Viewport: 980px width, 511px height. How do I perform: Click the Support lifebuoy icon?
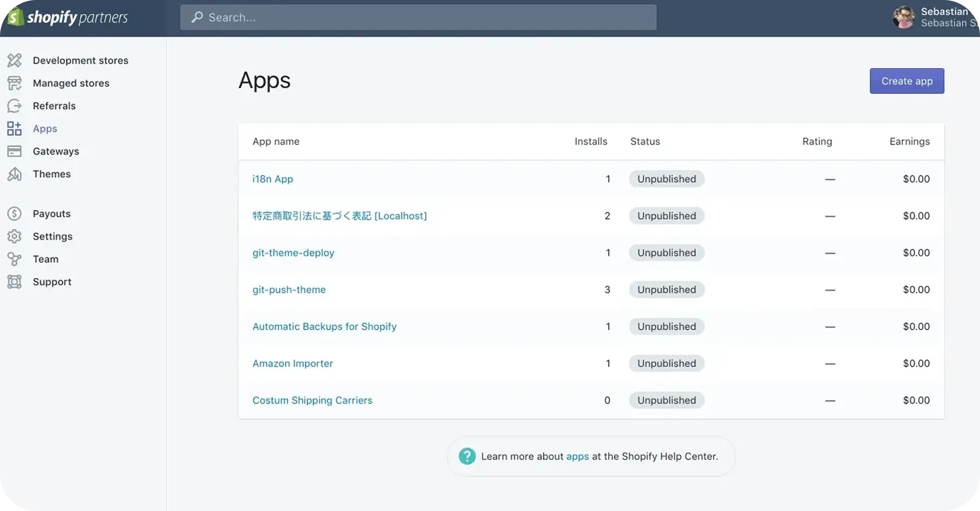pyautogui.click(x=15, y=282)
